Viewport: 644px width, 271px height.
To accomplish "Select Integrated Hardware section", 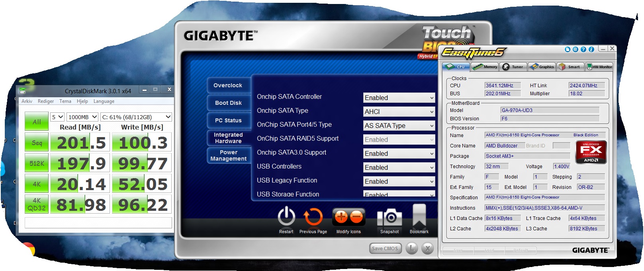I will click(228, 138).
